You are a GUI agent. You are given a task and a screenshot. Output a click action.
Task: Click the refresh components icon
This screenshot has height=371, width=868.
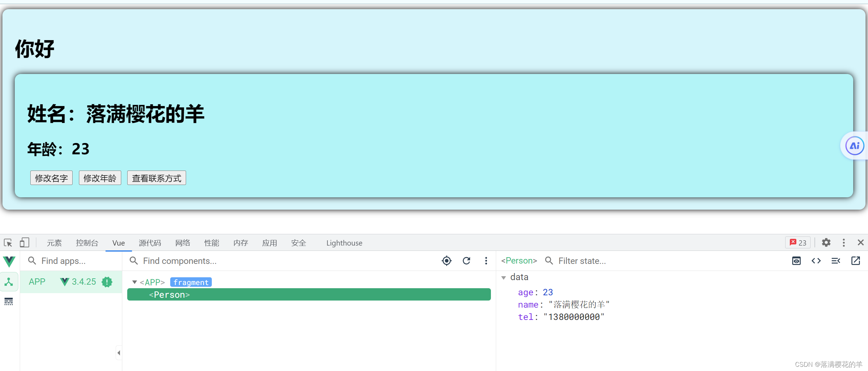click(x=467, y=261)
